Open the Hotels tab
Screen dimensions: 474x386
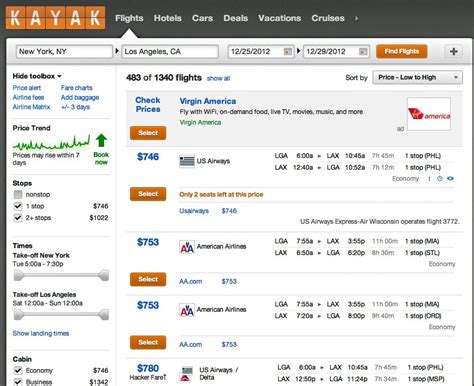click(168, 18)
